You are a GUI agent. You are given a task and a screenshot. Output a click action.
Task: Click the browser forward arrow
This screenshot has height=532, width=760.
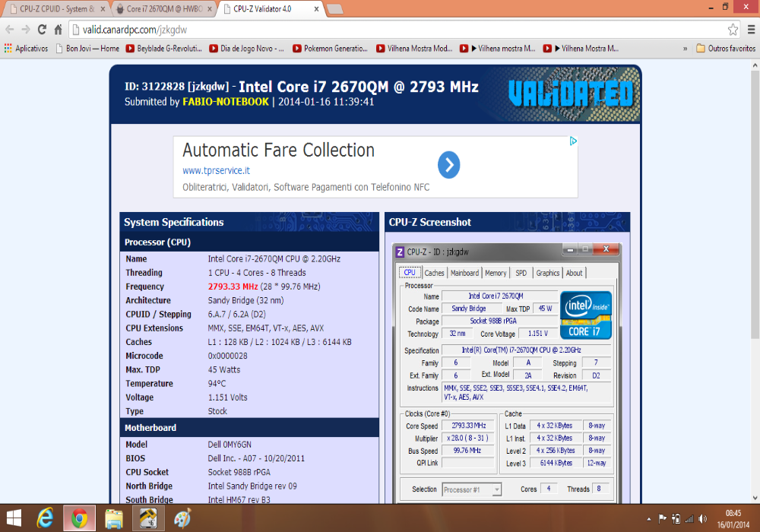[26, 30]
